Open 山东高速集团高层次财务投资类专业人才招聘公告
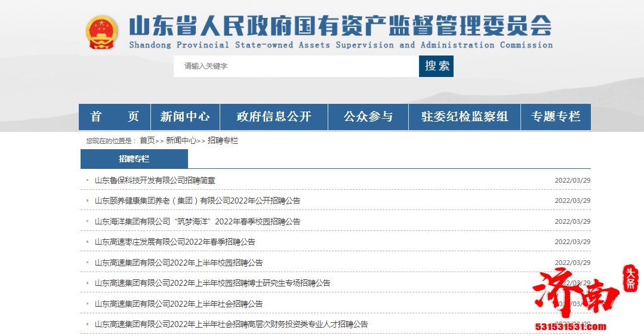Screen dimensions: 644x336 pos(231,324)
